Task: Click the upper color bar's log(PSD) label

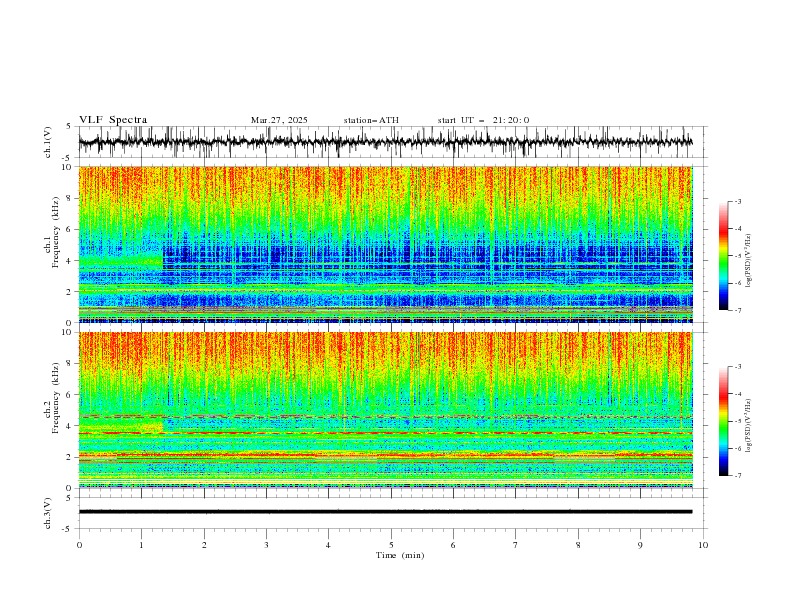Action: coord(748,261)
